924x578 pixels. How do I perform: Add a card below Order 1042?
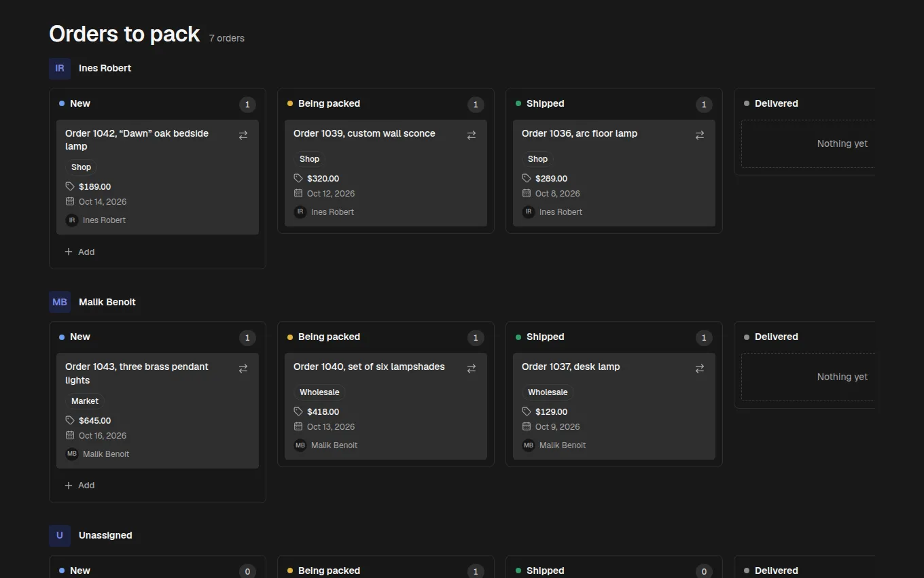point(79,252)
